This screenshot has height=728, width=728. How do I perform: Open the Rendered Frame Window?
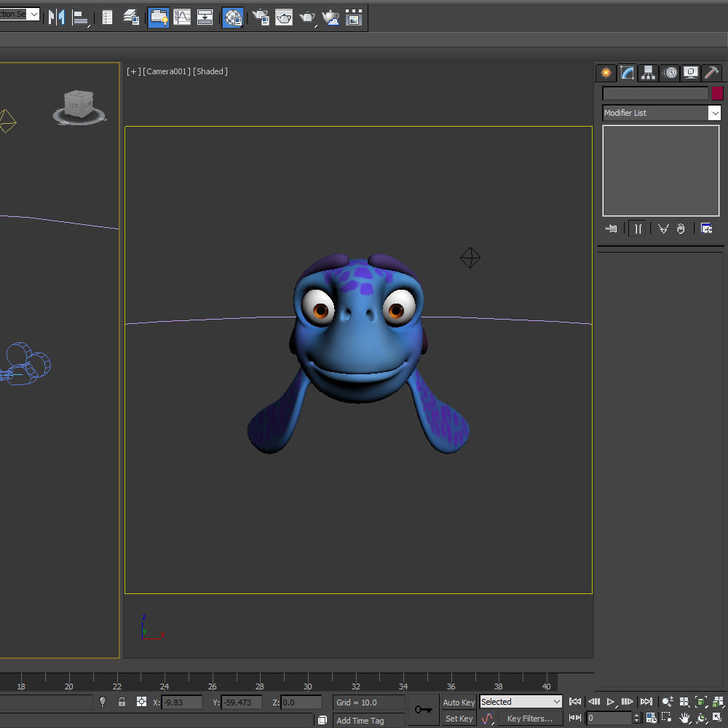284,17
